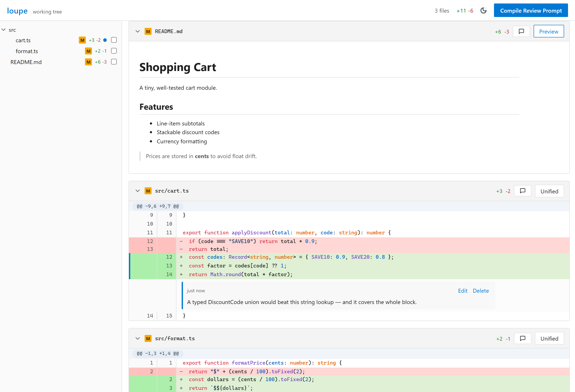Click the Shopping Cart heading

tap(178, 67)
